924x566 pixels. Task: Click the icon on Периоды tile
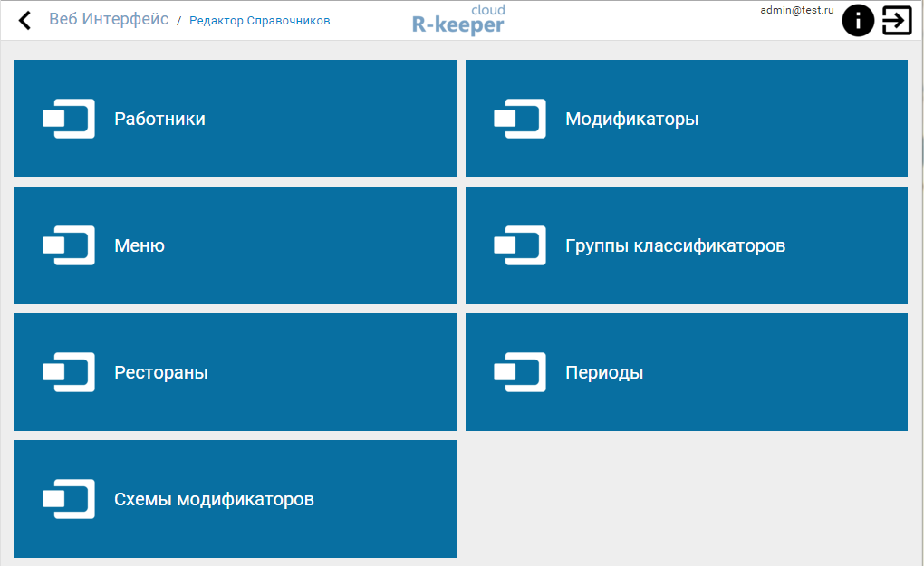(520, 372)
